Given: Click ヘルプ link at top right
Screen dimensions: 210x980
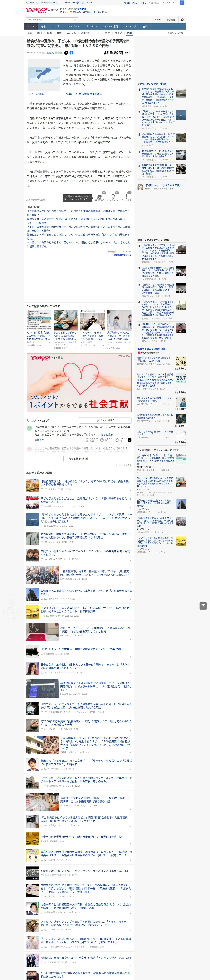Looking at the screenshot, I should pos(143,3).
